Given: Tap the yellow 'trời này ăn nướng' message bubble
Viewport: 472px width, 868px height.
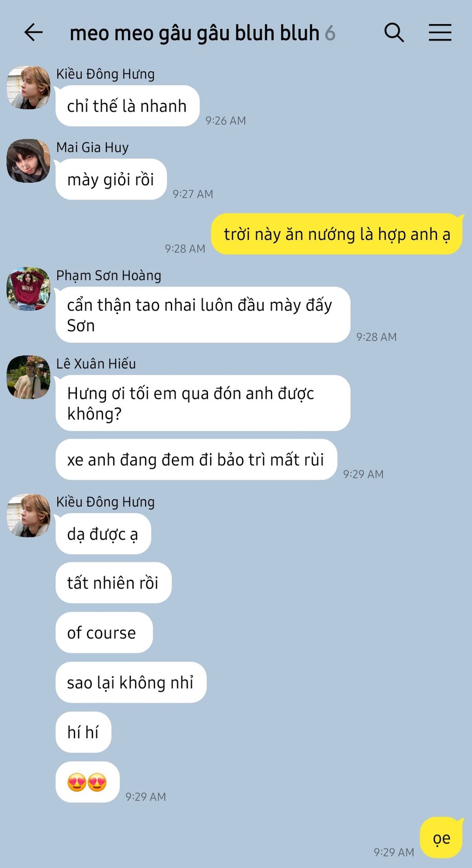Looking at the screenshot, I should pos(337,234).
